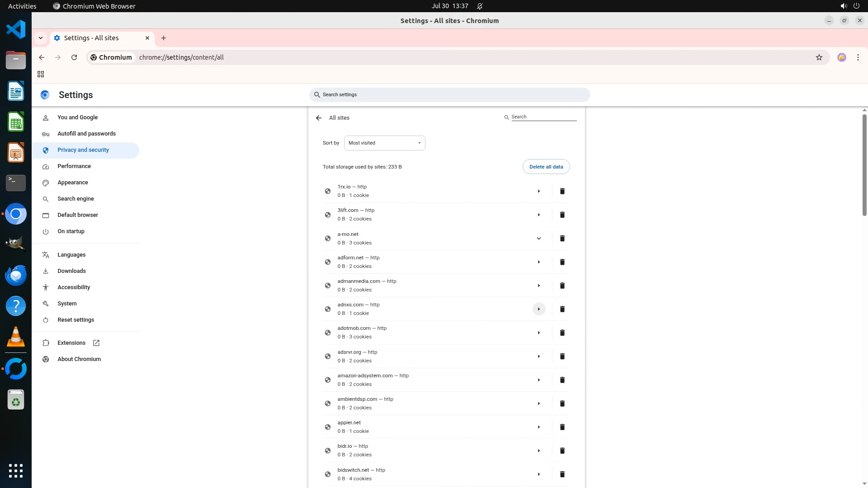Viewport: 868px width, 488px height.
Task: Expand amazon-adsystem.com entry arrow
Action: [538, 380]
